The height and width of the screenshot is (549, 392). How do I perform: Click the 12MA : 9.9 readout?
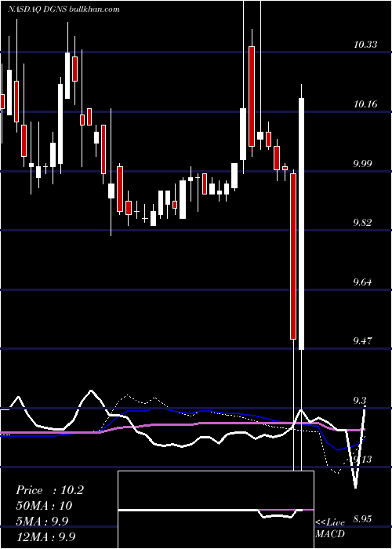47,536
